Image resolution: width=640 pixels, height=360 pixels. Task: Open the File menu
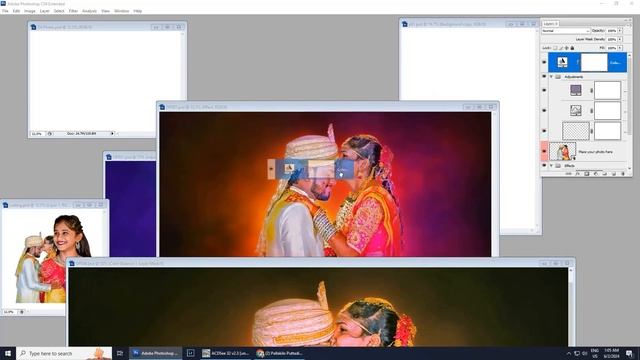[5, 11]
